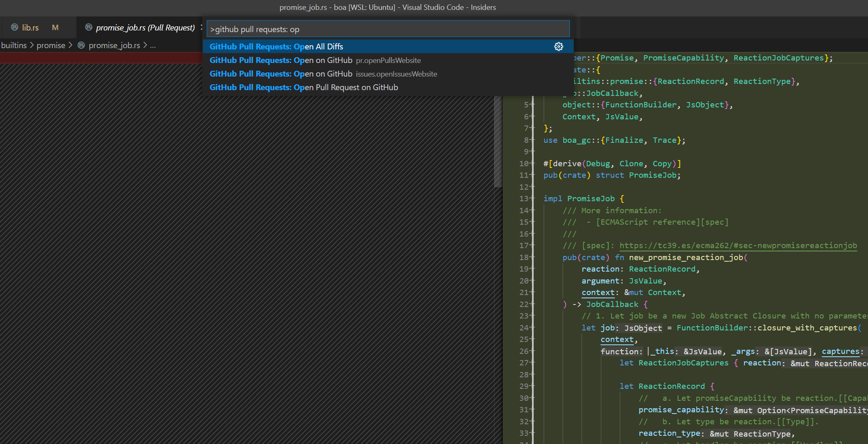Click the Rust icon on promise_job.rs tab
The image size is (868, 444).
click(89, 28)
